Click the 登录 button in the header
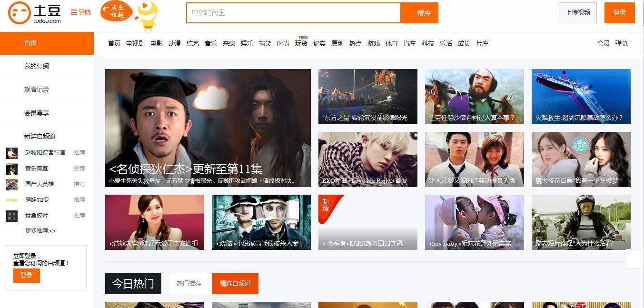The image size is (644, 308). [620, 13]
